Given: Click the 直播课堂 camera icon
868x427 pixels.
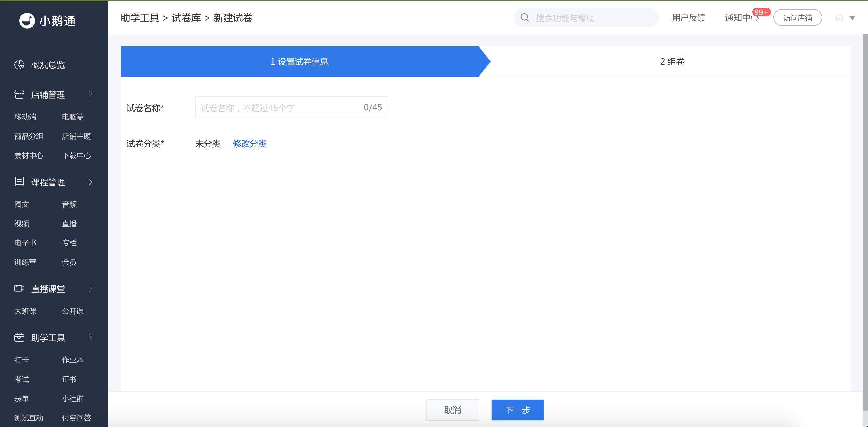Looking at the screenshot, I should click(x=19, y=289).
